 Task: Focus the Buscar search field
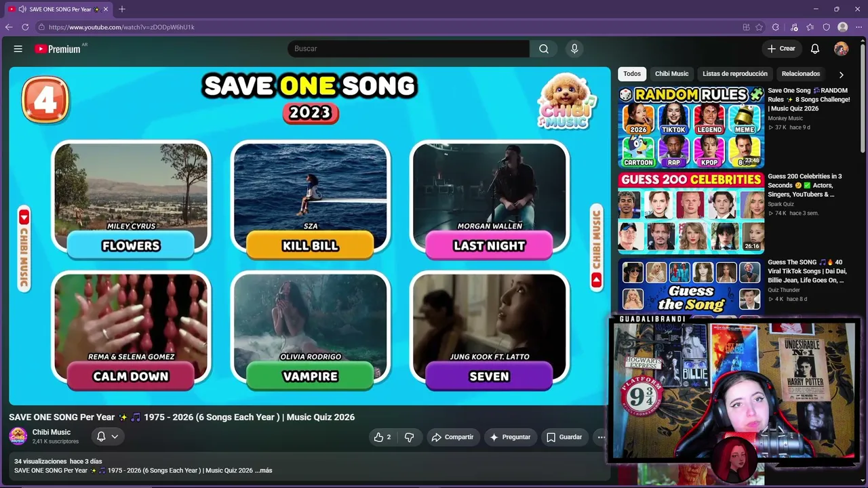click(408, 49)
